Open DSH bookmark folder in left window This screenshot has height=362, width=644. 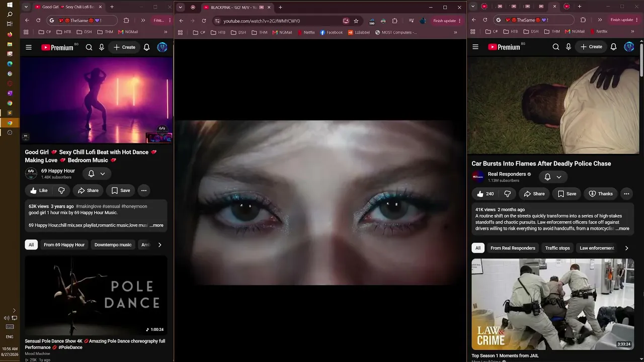coord(85,32)
